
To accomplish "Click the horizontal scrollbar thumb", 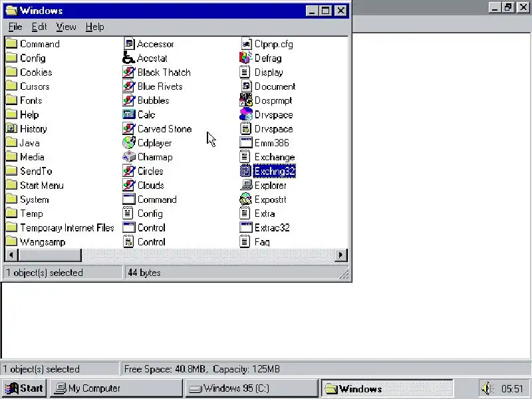I will click(x=50, y=255).
